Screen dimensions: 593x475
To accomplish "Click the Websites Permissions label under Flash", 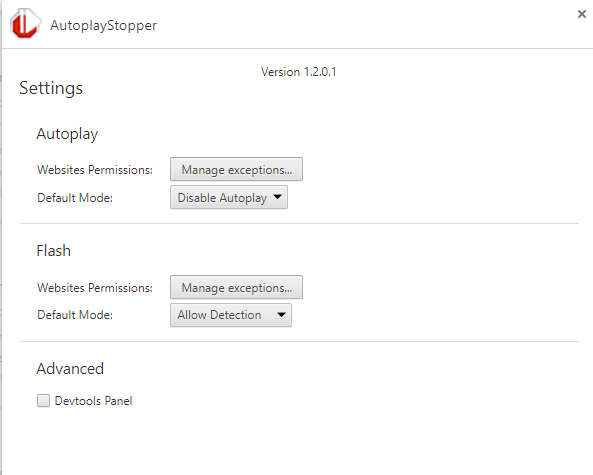I will (x=95, y=288).
